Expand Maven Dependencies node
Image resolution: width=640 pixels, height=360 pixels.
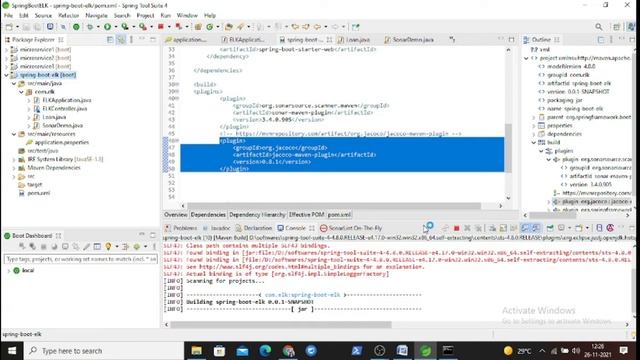tap(14, 168)
